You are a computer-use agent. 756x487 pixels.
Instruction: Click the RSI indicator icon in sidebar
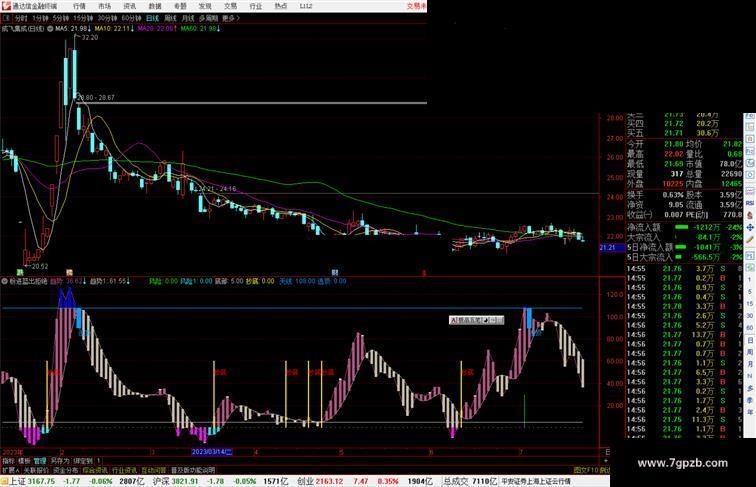click(750, 203)
